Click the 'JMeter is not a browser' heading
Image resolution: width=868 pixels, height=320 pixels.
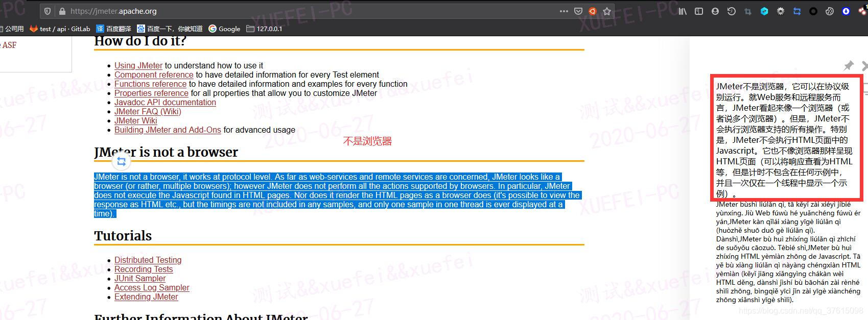click(x=166, y=152)
